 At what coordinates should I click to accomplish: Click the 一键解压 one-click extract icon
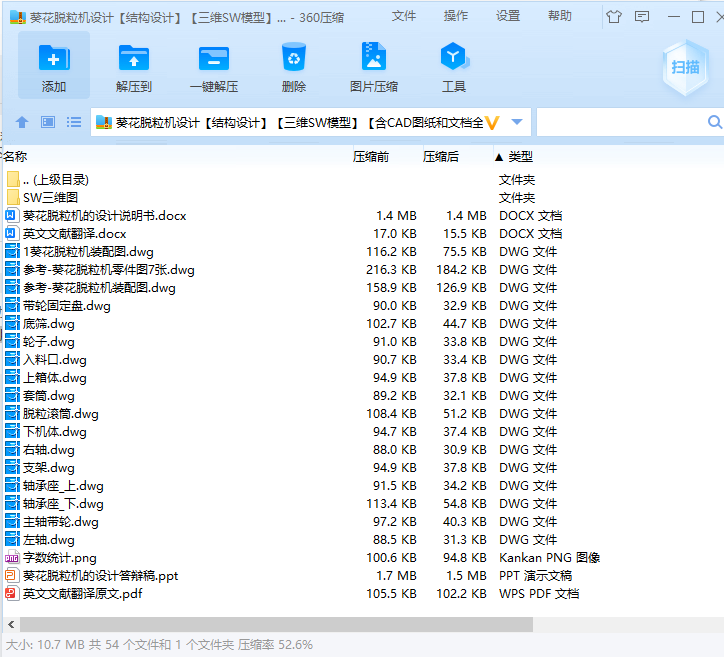[214, 58]
